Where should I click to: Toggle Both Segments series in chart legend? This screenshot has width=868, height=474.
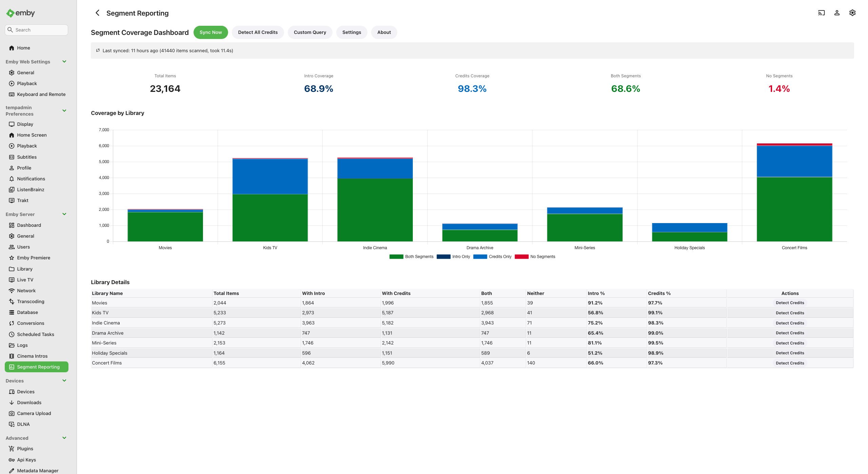point(411,257)
